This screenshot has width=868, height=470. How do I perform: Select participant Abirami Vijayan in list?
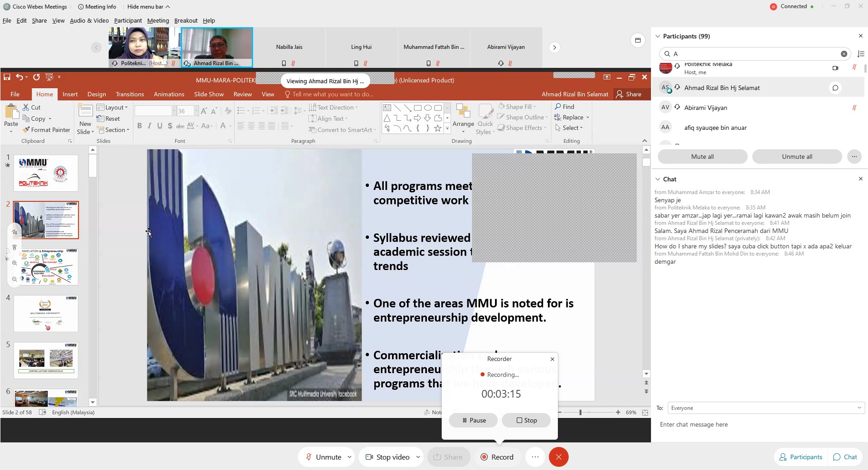pos(758,108)
